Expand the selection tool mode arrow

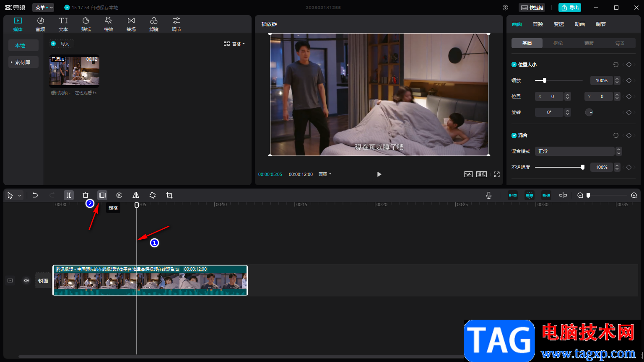(x=19, y=196)
